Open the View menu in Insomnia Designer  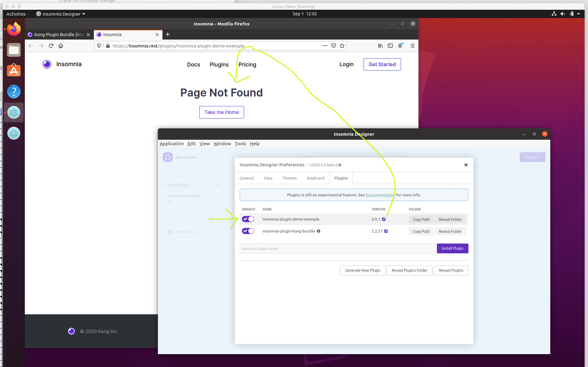[204, 144]
